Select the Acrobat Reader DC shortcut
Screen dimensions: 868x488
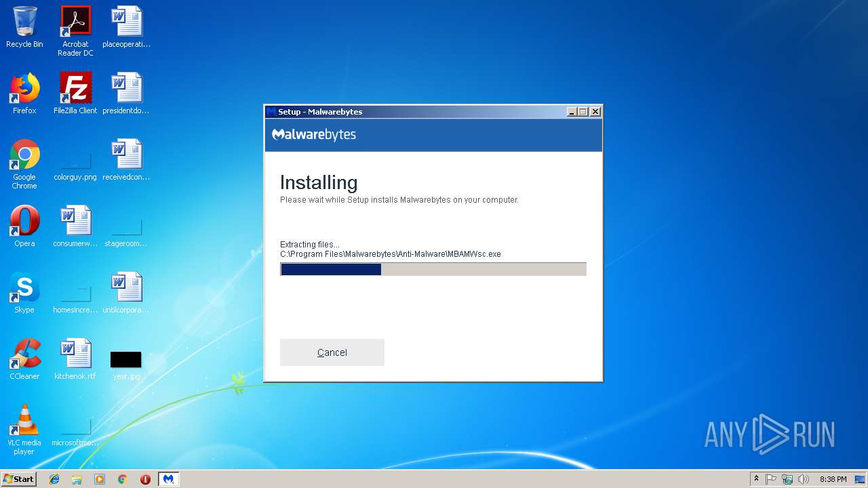pos(75,31)
